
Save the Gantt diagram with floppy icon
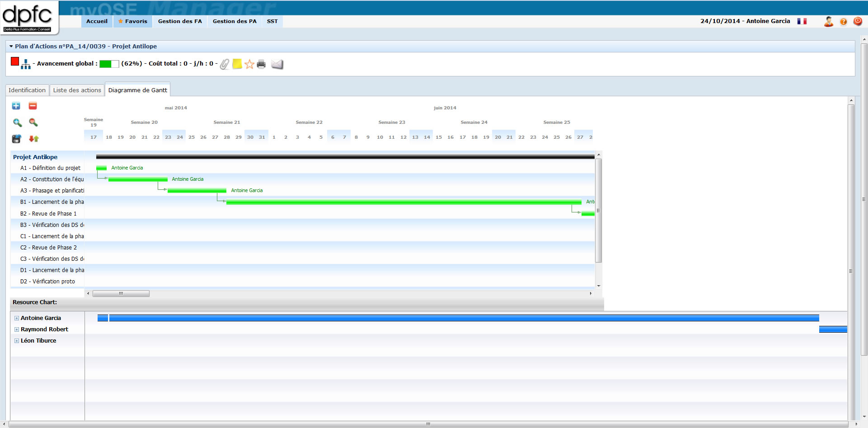click(17, 139)
